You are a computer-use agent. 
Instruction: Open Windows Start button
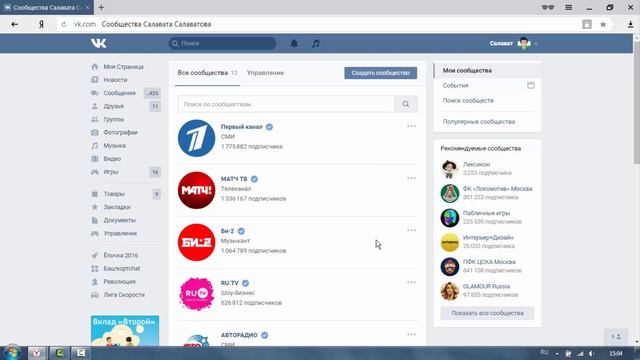(12, 353)
